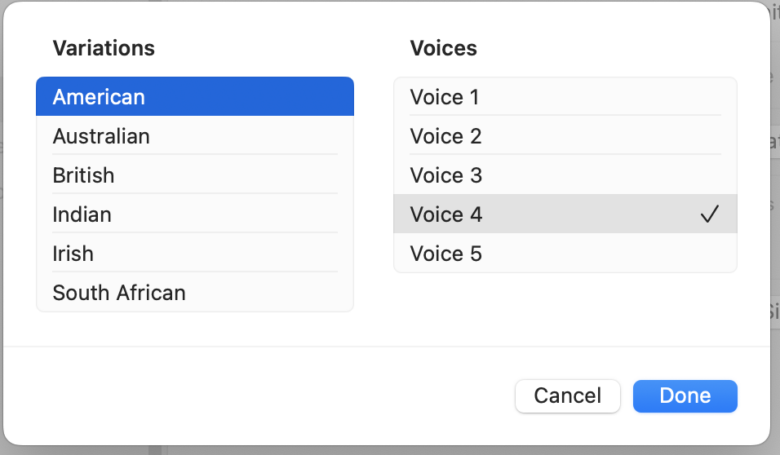This screenshot has width=780, height=455.
Task: Click the blank area left of Cancel
Action: (x=260, y=396)
